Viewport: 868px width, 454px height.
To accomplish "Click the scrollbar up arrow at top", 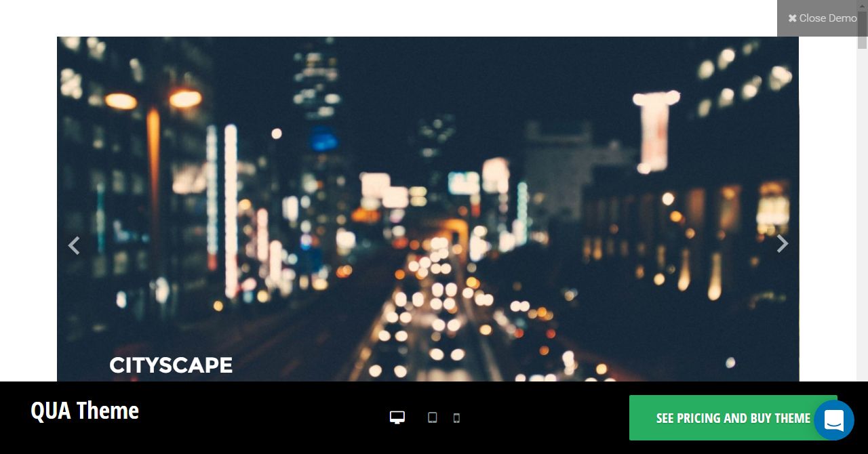I will (862, 5).
